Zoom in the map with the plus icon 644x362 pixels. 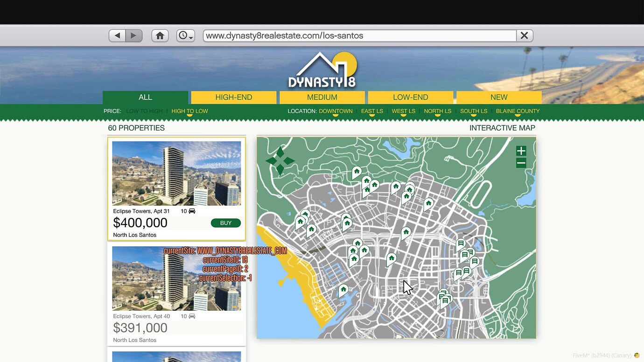[521, 151]
